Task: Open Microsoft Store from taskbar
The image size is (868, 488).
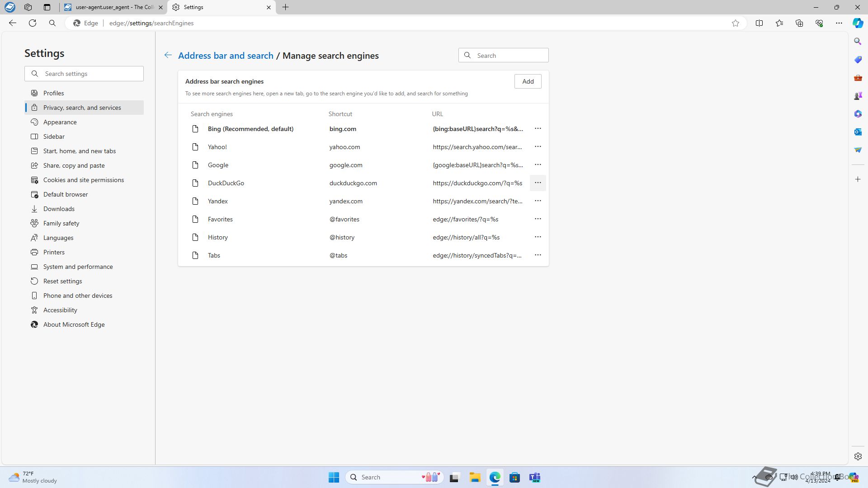Action: tap(514, 477)
